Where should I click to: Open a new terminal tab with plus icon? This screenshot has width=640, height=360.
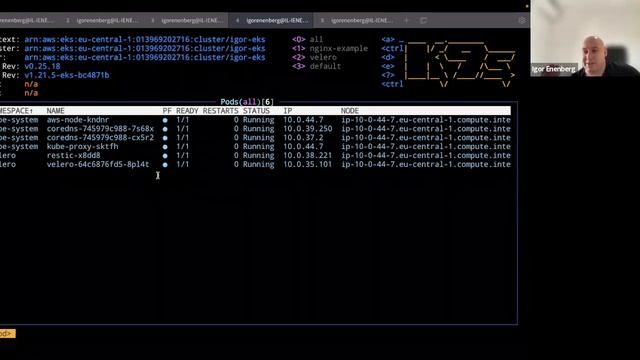pos(407,20)
